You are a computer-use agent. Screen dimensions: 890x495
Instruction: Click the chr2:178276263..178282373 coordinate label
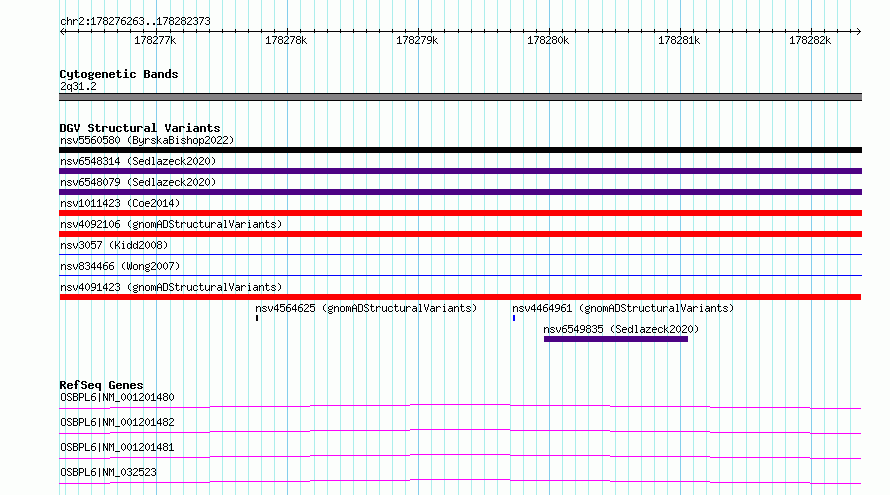(135, 21)
